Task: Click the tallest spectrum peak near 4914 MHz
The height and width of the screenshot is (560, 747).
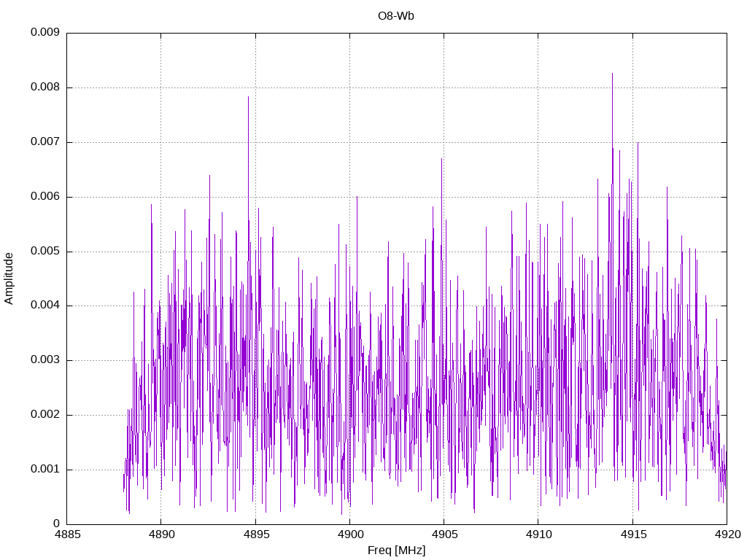Action: (x=612, y=74)
